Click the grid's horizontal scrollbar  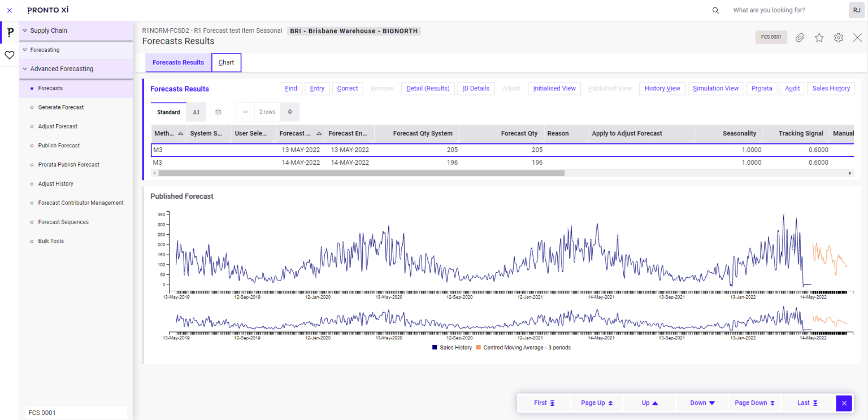(x=362, y=173)
